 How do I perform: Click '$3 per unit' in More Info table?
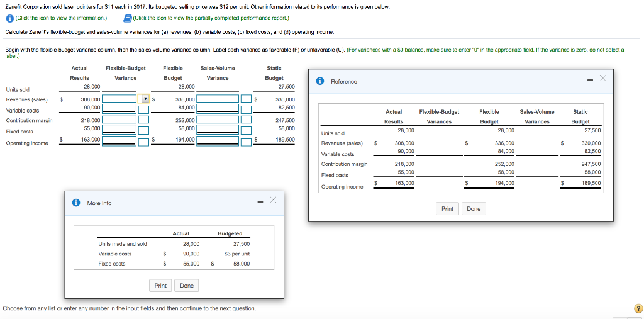(237, 254)
